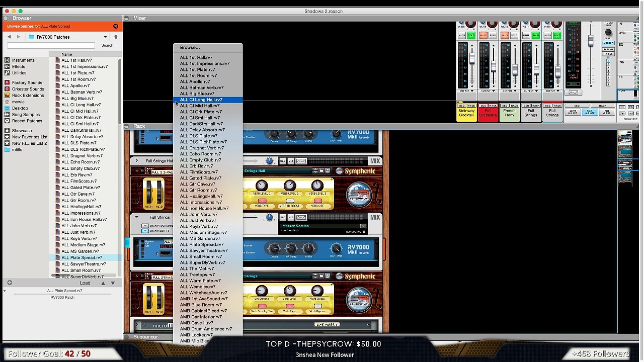Select ALL 1st Hall.rv7 from patch menu
This screenshot has width=644, height=362.
pos(208,57)
